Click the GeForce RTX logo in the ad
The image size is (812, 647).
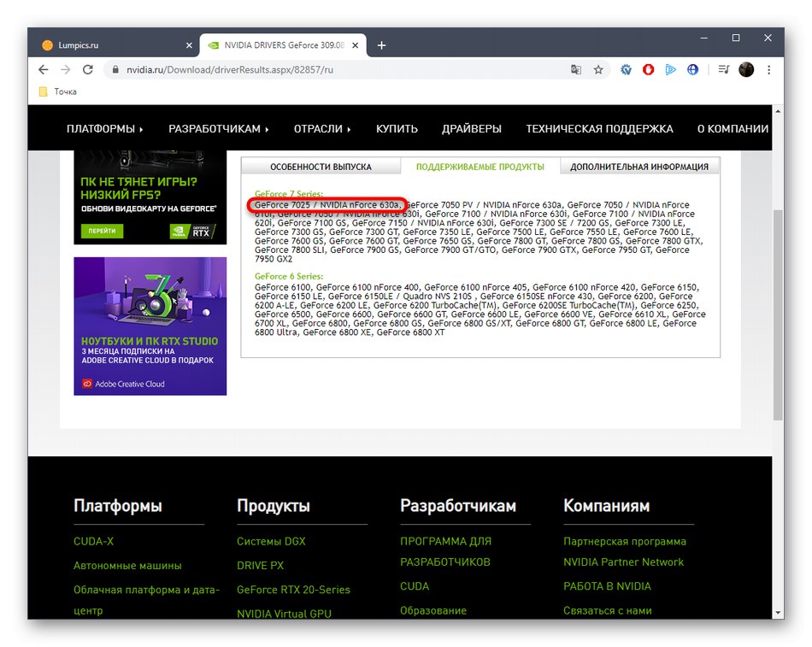tap(192, 231)
